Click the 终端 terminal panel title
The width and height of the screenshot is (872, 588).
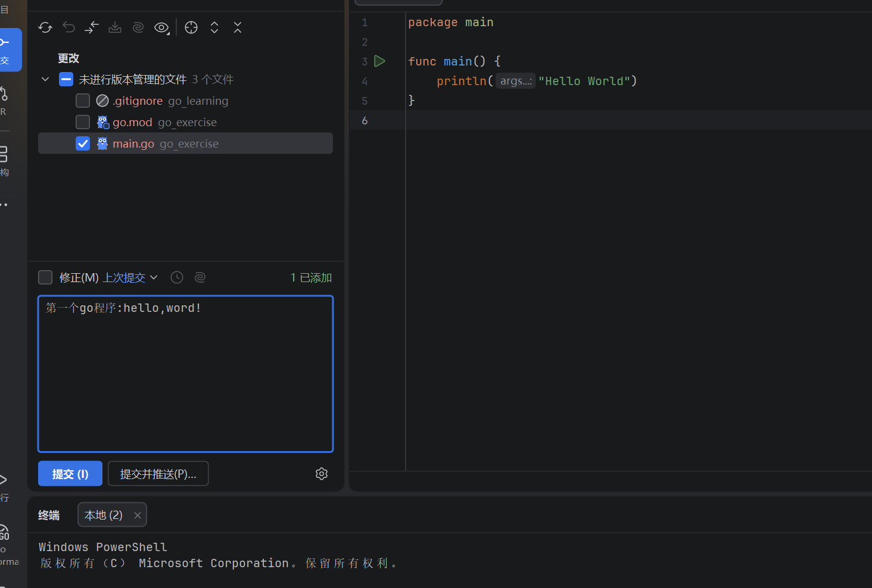click(49, 515)
